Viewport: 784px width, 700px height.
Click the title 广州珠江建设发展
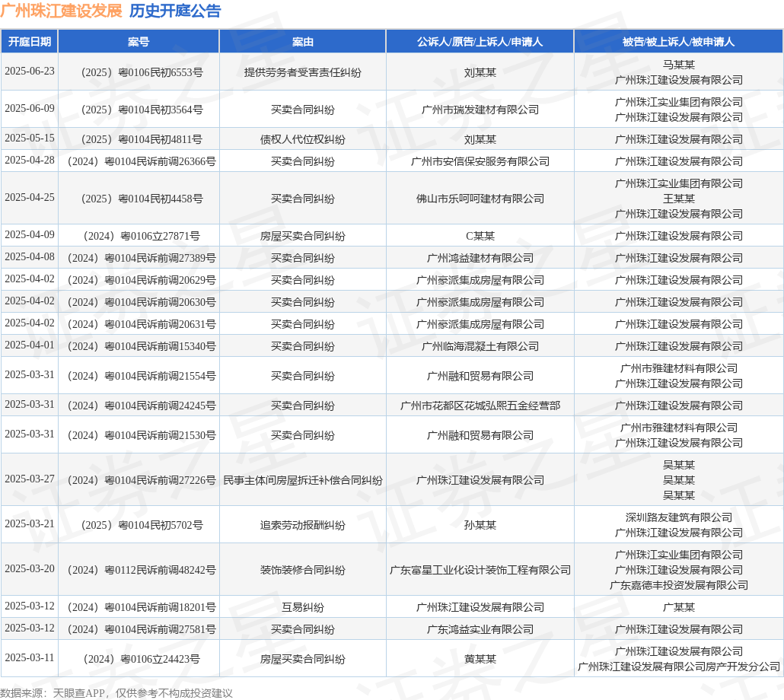point(61,11)
